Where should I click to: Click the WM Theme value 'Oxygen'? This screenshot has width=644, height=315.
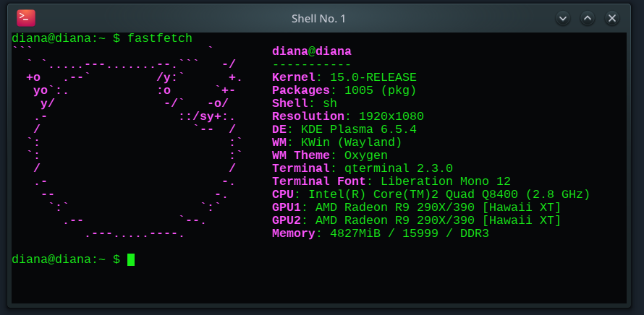tap(366, 155)
